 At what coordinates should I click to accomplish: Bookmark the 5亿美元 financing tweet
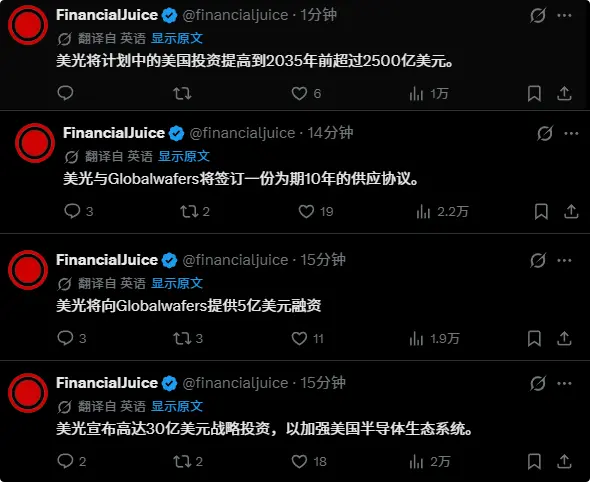click(534, 338)
